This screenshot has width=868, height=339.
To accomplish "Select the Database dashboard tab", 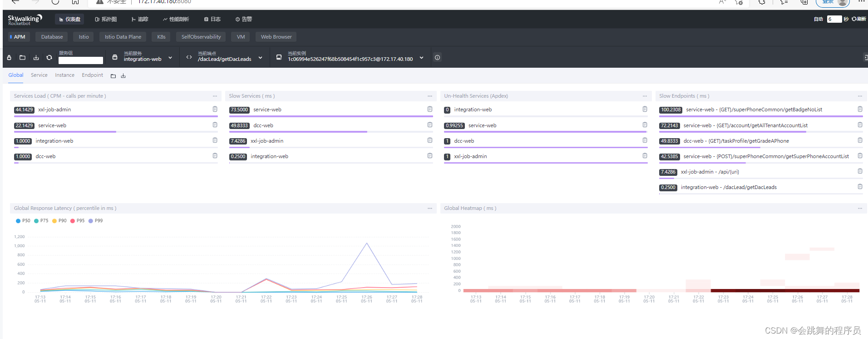I will [x=52, y=37].
